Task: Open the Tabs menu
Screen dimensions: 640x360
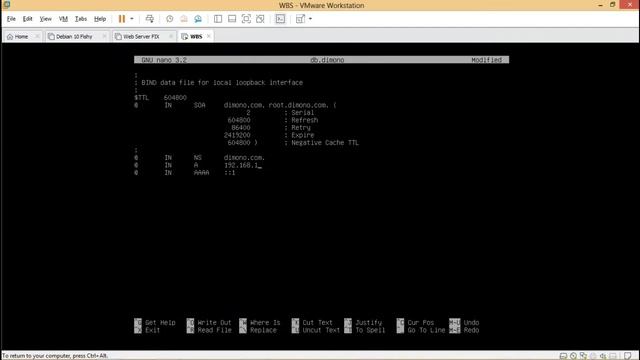Action: 81,19
